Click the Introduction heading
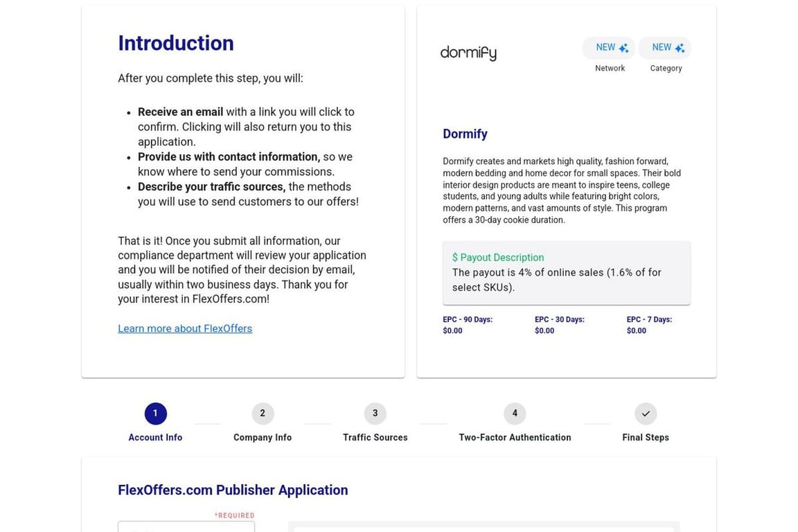The image size is (798, 532). (x=175, y=43)
